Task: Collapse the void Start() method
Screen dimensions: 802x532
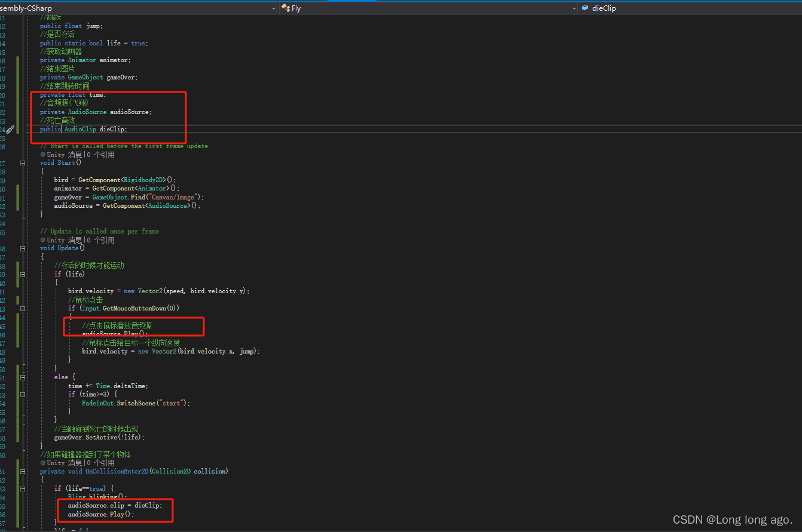Action: 23,162
